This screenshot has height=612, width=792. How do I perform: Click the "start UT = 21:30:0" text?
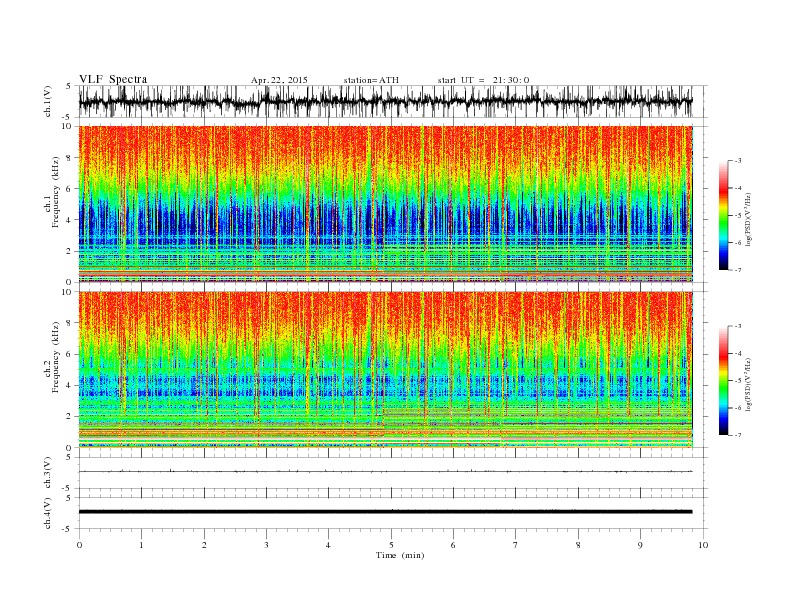click(x=483, y=80)
